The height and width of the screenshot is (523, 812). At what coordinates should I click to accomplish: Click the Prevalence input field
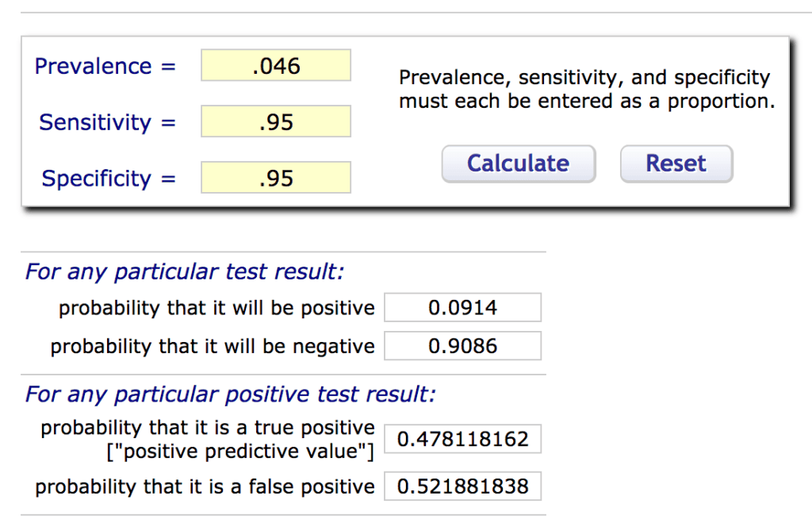pyautogui.click(x=276, y=66)
